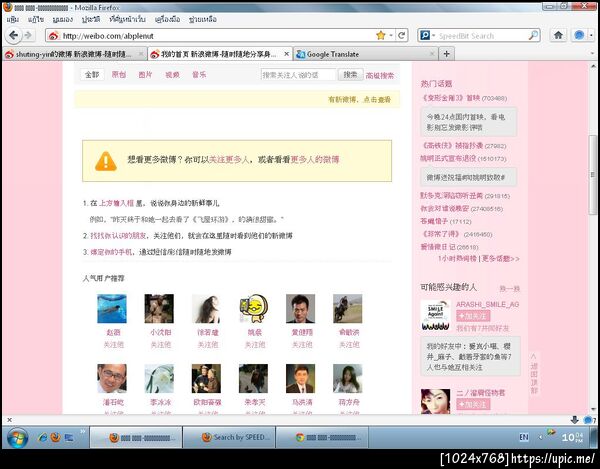Expand the hidden system tray icons arrow
The height and width of the screenshot is (469, 600).
tap(540, 437)
